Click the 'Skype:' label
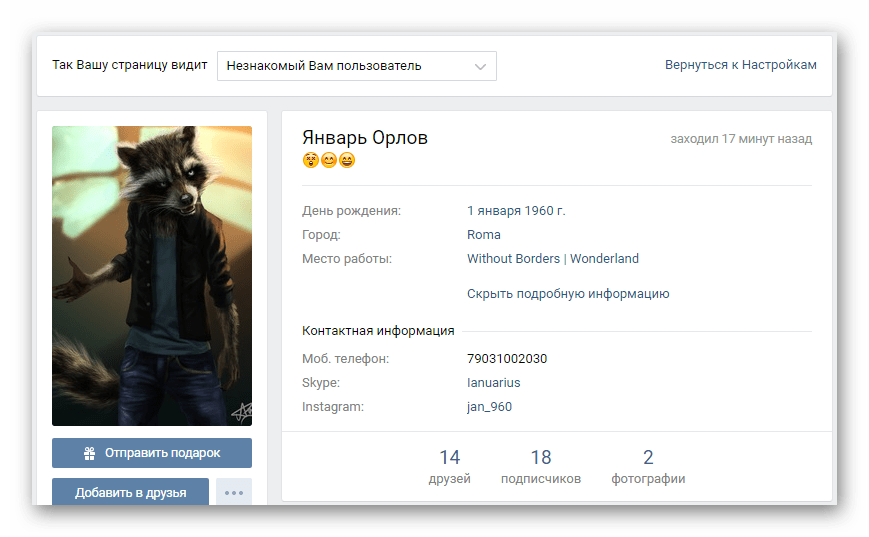Image resolution: width=869 pixels, height=537 pixels. [x=321, y=382]
